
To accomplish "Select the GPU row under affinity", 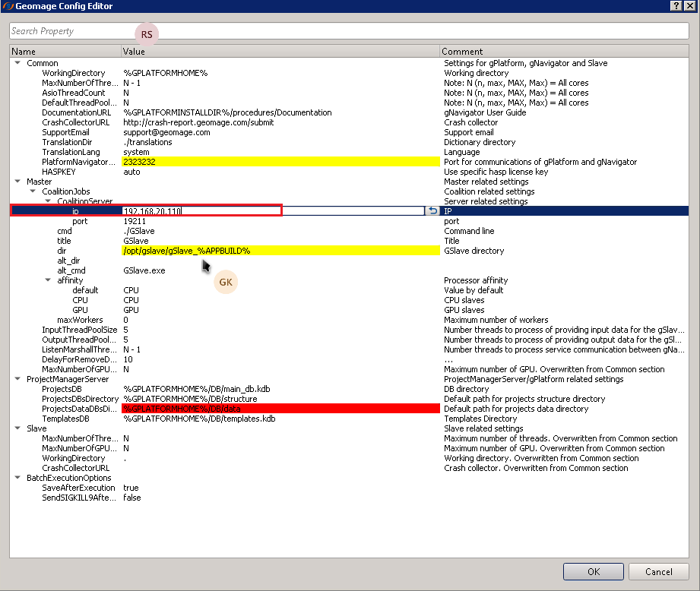I will point(349,310).
